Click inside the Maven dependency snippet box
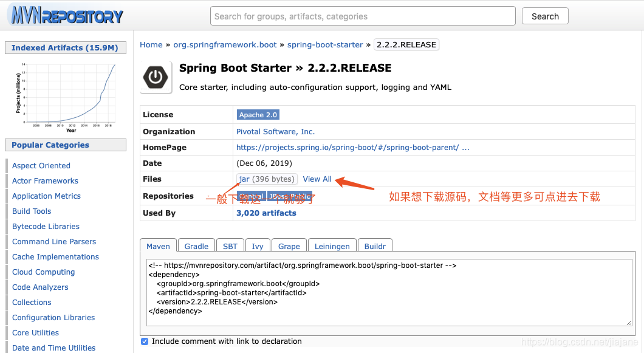The height and width of the screenshot is (353, 644). 389,292
